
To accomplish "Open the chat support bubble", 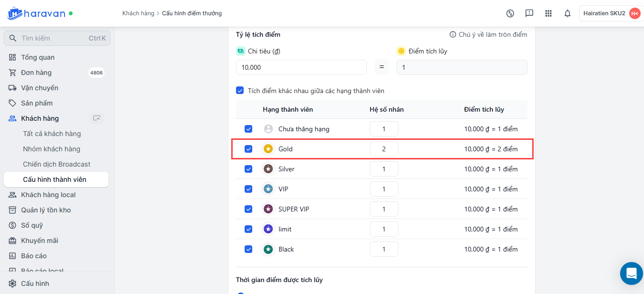I will (631, 273).
